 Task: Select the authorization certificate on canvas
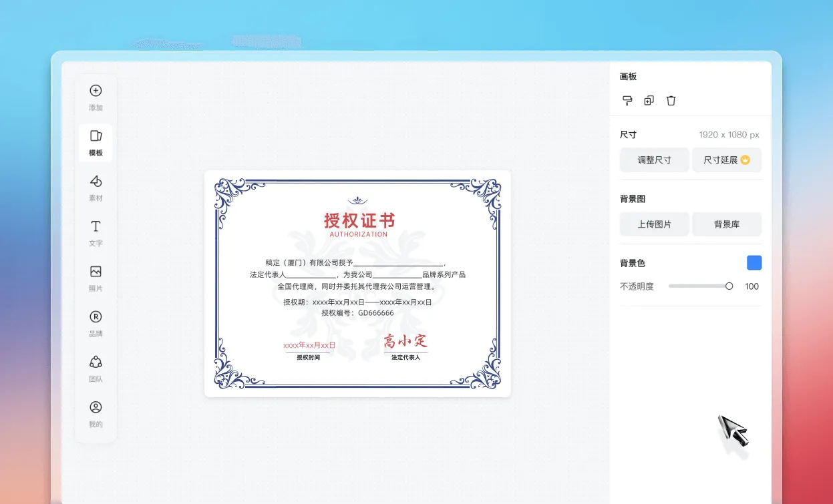point(359,284)
